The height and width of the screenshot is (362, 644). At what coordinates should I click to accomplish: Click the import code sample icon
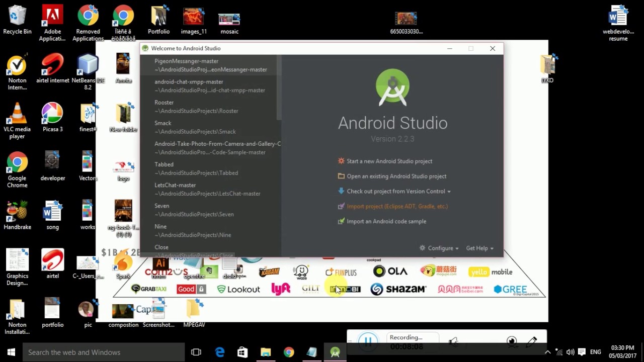click(341, 221)
